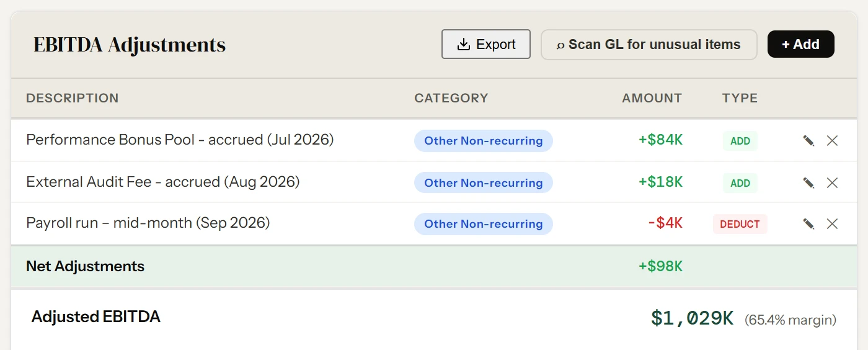The height and width of the screenshot is (350, 868).
Task: Click the ADD badge for External Audit Fee
Action: click(x=740, y=183)
